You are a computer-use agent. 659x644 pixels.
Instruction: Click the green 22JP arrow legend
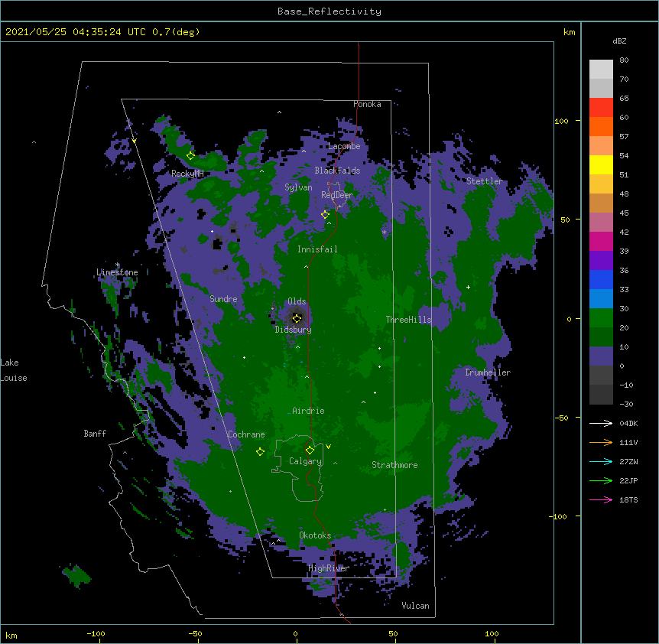click(601, 480)
